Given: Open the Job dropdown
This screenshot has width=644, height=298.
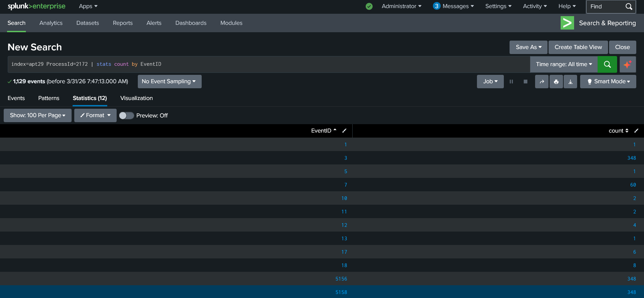Looking at the screenshot, I should [x=490, y=82].
